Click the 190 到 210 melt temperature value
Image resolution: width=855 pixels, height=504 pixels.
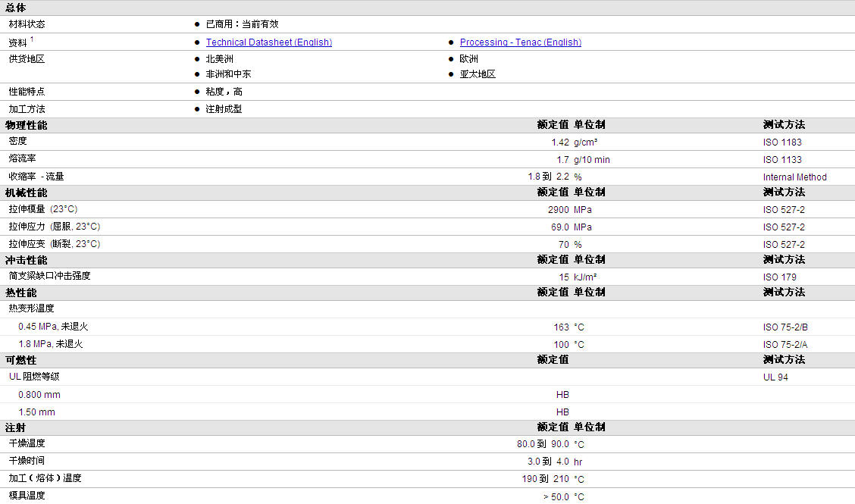[x=545, y=480]
